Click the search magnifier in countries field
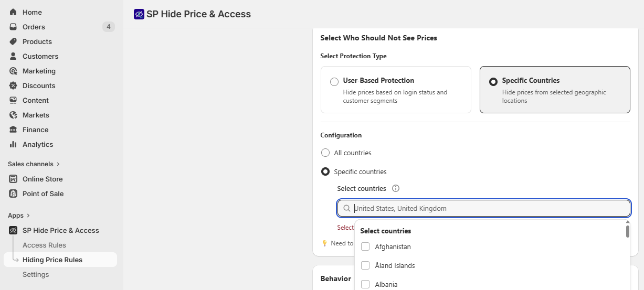Image resolution: width=644 pixels, height=290 pixels. (346, 208)
